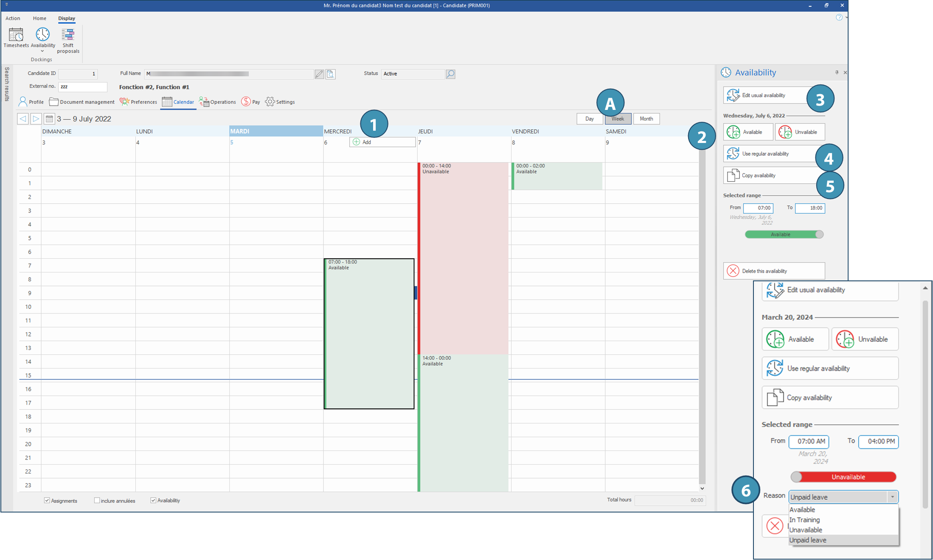
Task: Toggle the green Available switch in Selected range
Action: 784,235
